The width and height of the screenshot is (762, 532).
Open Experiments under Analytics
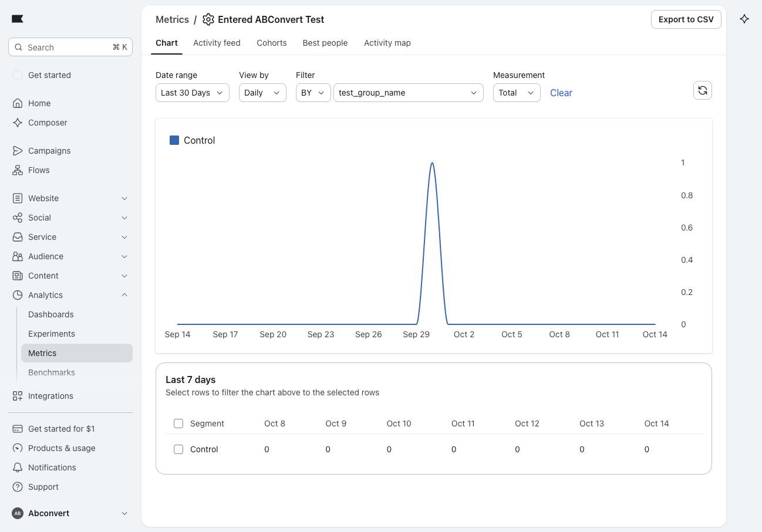point(52,334)
